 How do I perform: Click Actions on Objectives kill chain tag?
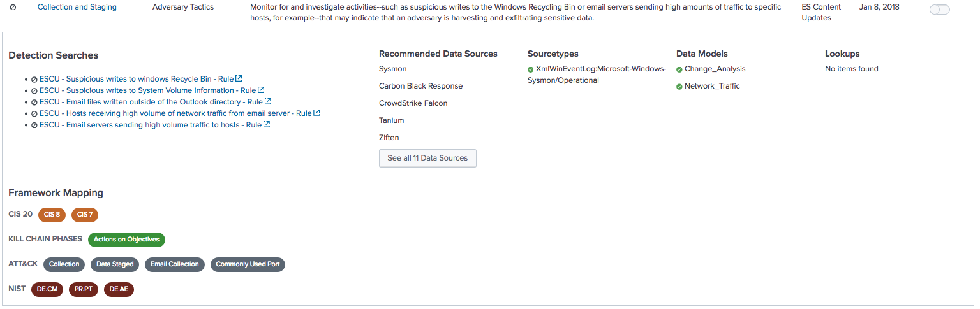(126, 240)
